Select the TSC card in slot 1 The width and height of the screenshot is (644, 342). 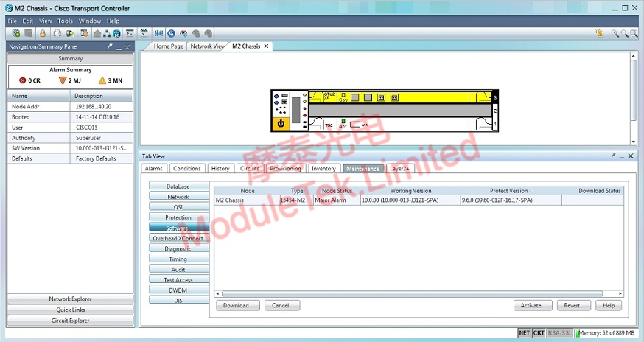point(400,123)
